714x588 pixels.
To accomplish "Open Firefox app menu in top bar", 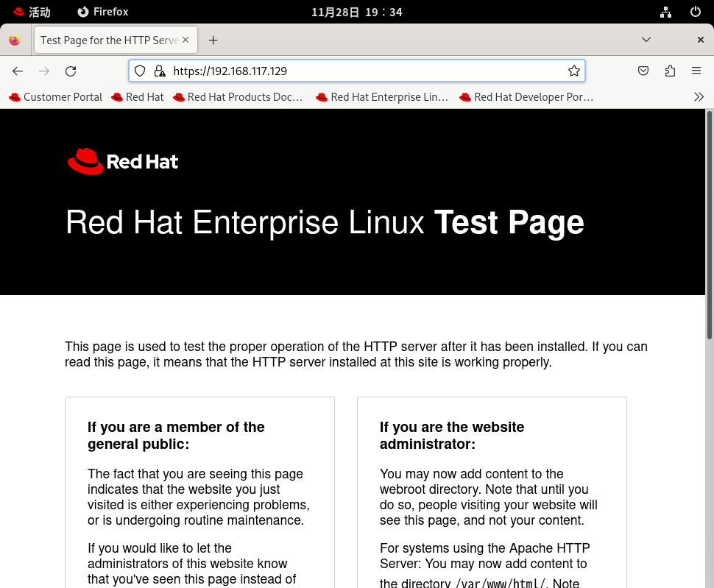I will [103, 12].
